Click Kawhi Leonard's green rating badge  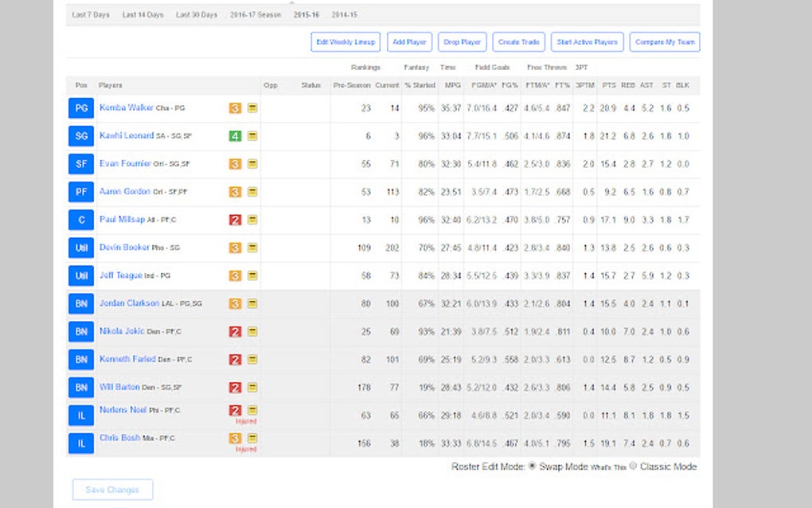235,136
